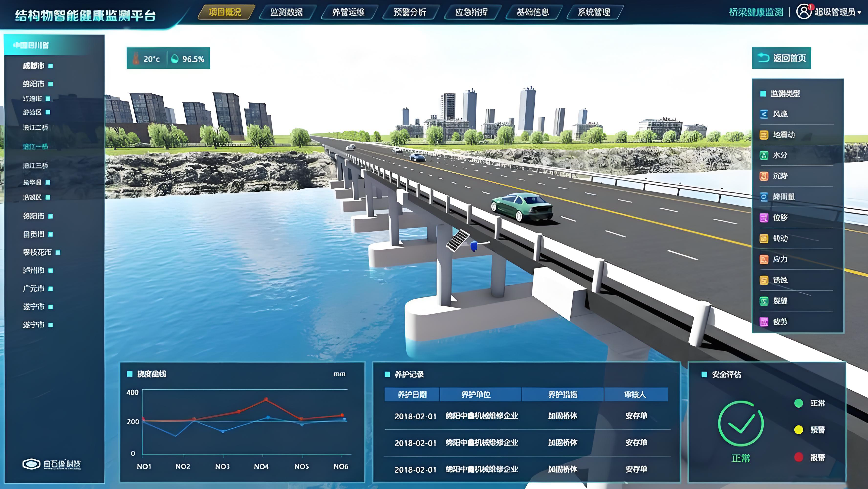Click the 地震动 seismic monitoring icon
868x489 pixels.
click(x=764, y=135)
